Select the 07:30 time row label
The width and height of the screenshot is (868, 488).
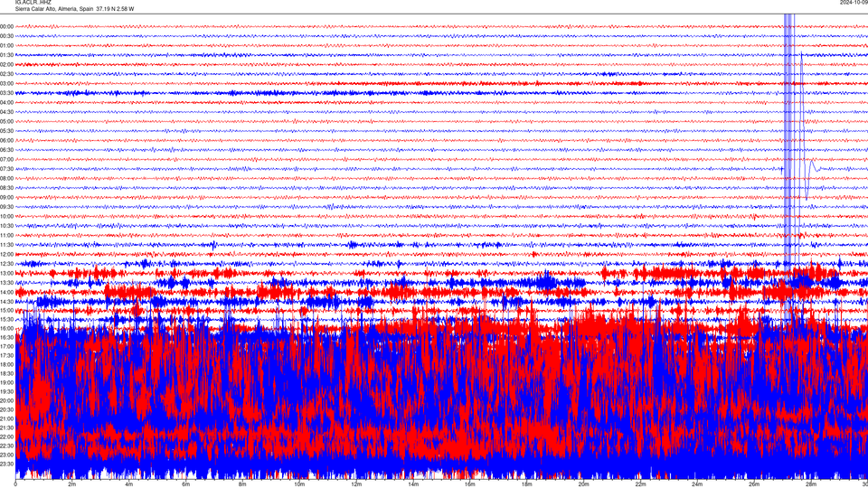pos(6,169)
